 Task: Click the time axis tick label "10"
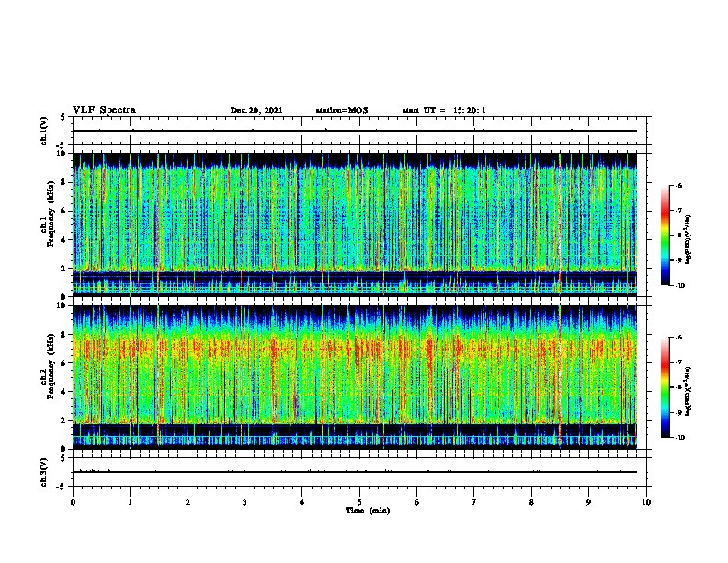(646, 502)
